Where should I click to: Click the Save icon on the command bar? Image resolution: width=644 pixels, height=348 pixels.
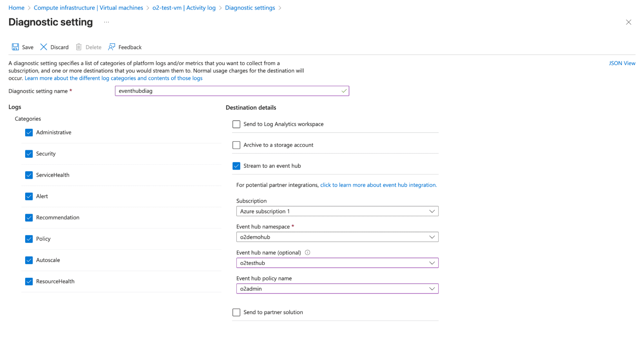[x=15, y=47]
